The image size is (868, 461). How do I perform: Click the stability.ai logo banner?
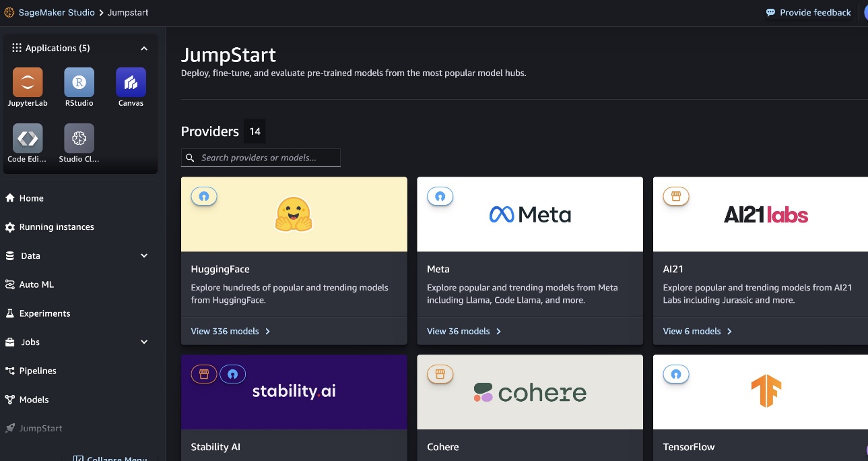294,392
